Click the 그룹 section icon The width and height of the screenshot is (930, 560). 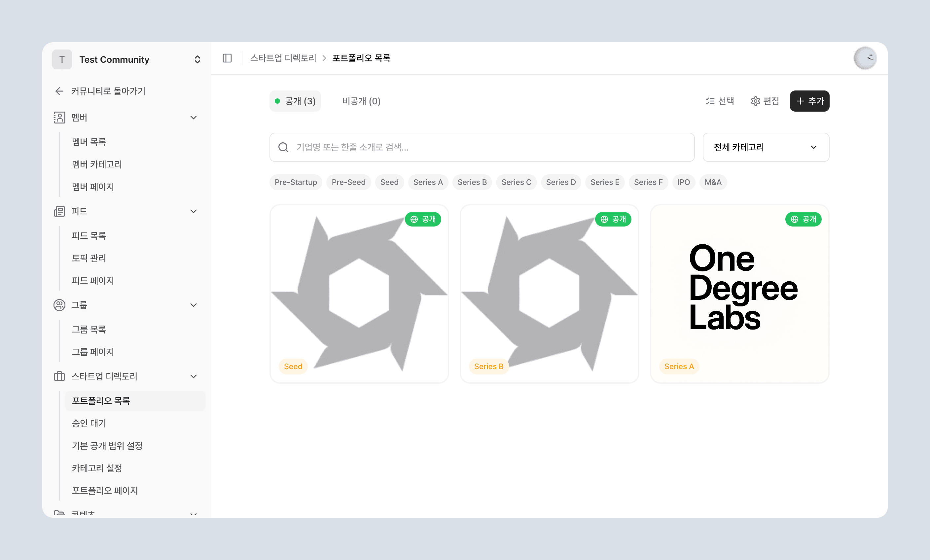pyautogui.click(x=59, y=305)
